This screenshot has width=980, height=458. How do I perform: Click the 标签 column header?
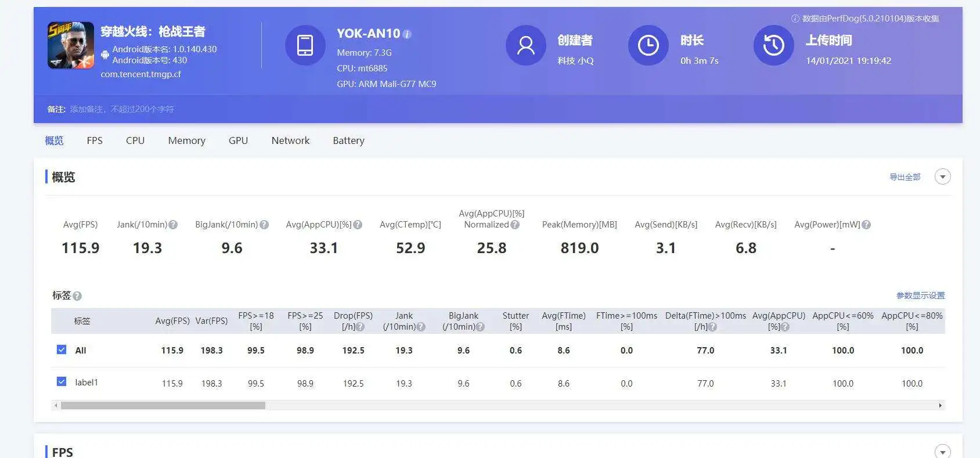click(x=82, y=321)
